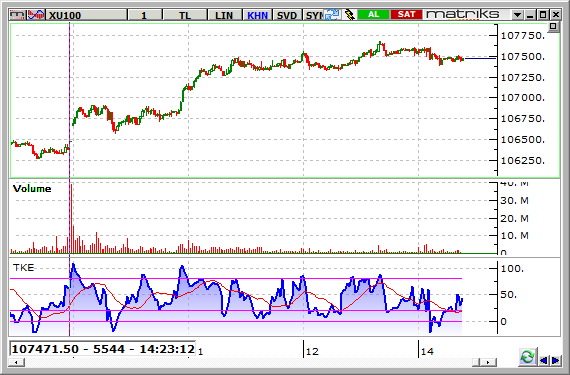Click the horizontal scrollbar right arrow
The height and width of the screenshot is (375, 570).
(x=488, y=362)
